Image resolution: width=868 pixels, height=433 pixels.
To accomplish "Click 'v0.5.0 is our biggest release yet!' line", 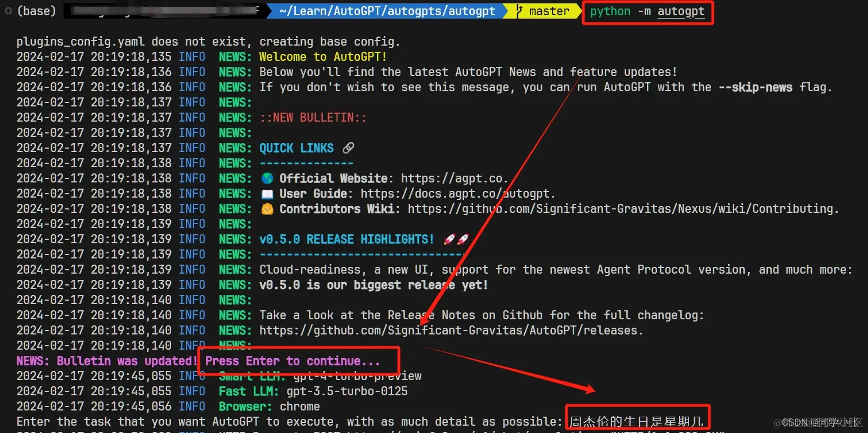I will 374,285.
